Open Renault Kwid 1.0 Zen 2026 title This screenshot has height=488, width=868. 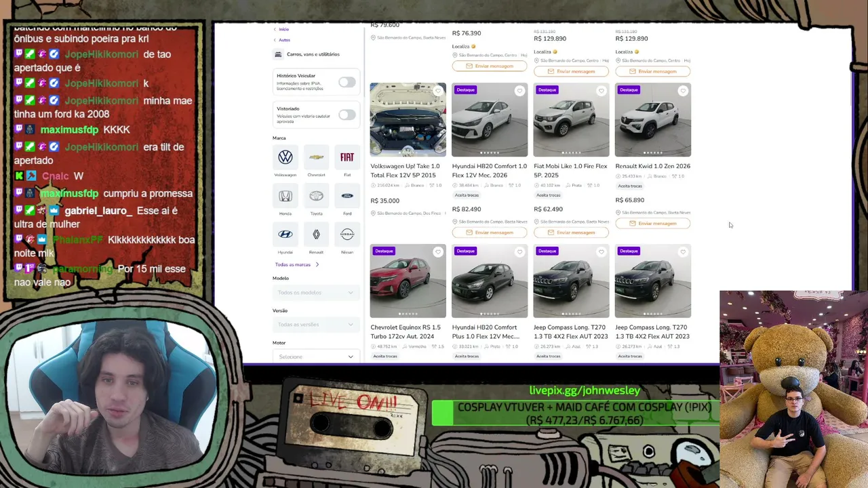pyautogui.click(x=653, y=166)
